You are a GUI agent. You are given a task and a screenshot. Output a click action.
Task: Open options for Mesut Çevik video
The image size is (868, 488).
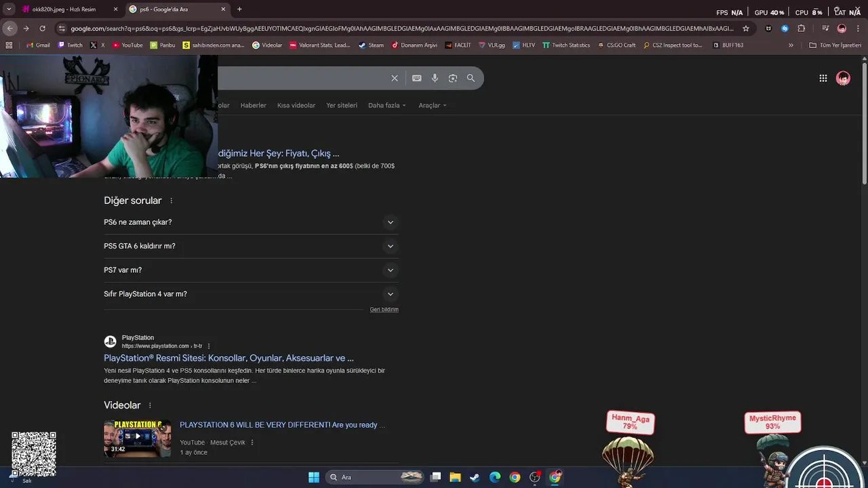(x=252, y=443)
